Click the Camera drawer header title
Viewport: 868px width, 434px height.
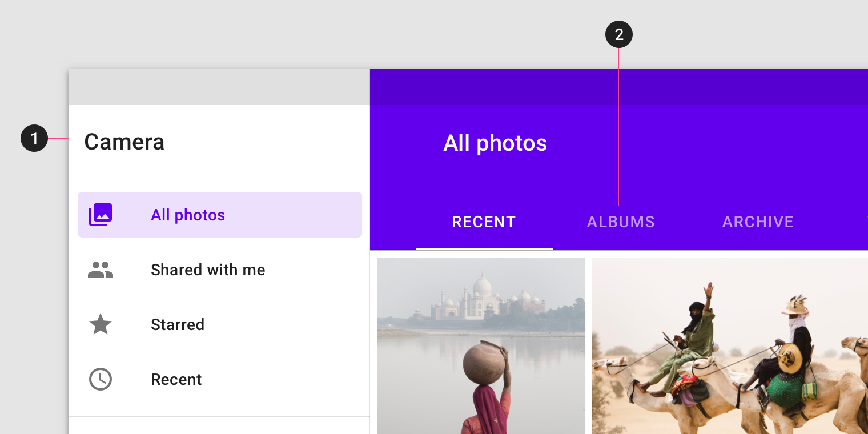coord(124,142)
